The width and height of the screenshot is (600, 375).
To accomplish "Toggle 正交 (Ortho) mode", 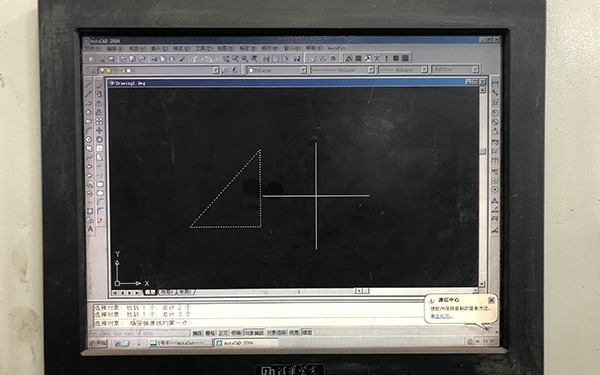I will 223,333.
